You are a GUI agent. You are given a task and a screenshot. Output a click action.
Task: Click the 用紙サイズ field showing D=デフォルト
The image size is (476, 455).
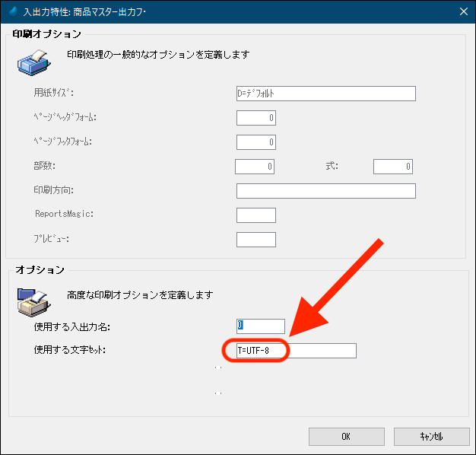325,94
